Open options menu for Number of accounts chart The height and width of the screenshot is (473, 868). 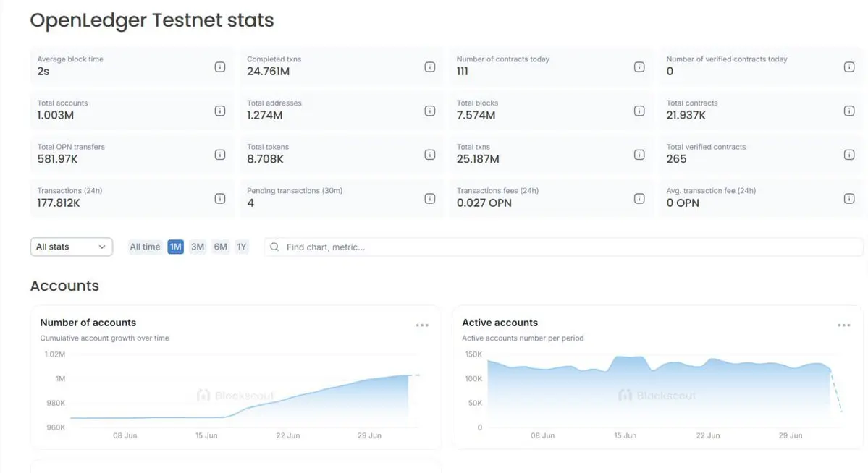(x=422, y=325)
